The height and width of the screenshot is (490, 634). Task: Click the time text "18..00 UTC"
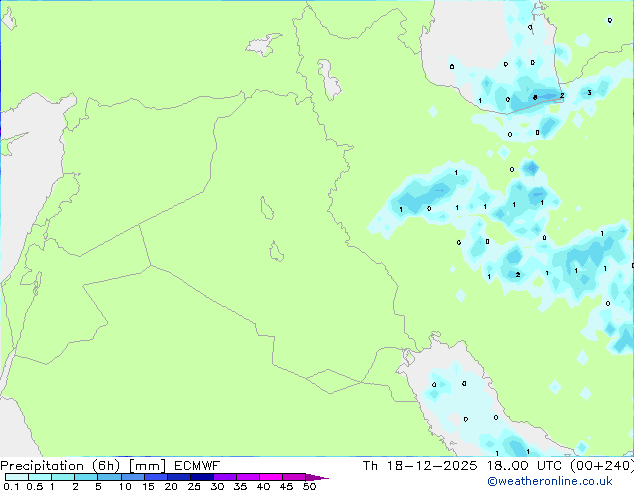coord(524,466)
